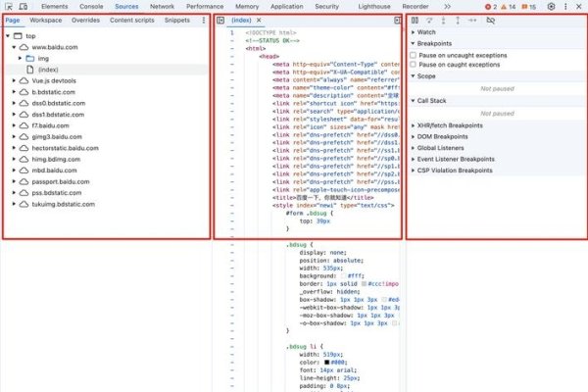Click the step over next function icon
This screenshot has height=392, width=588.
[430, 20]
